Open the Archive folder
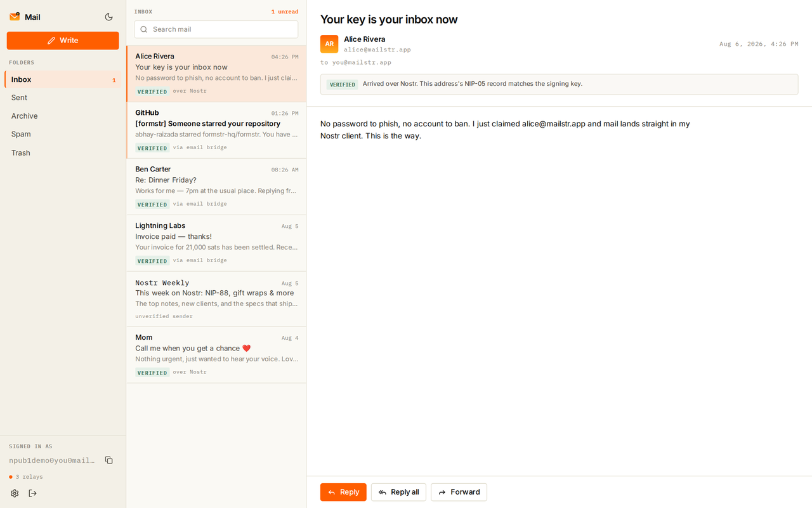 tap(63, 116)
